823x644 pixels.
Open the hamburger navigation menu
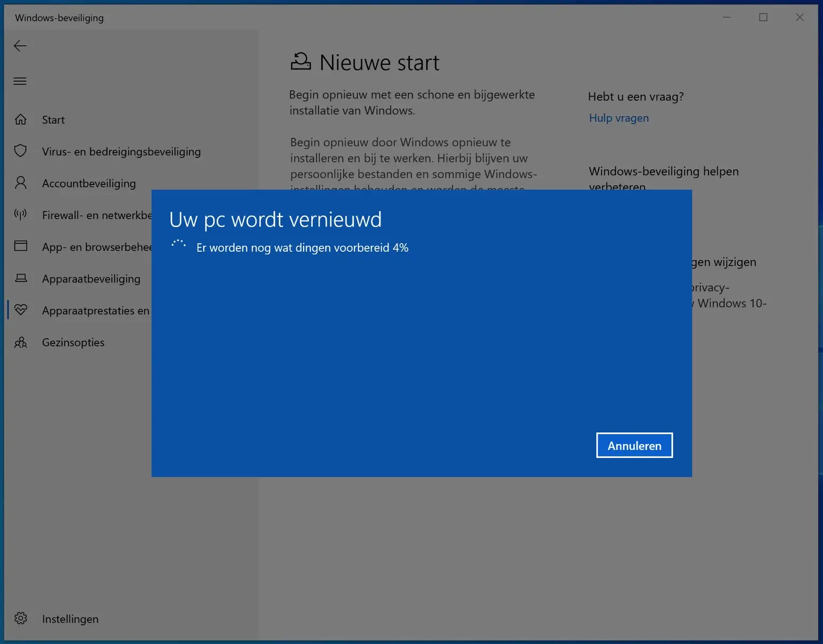tap(20, 81)
